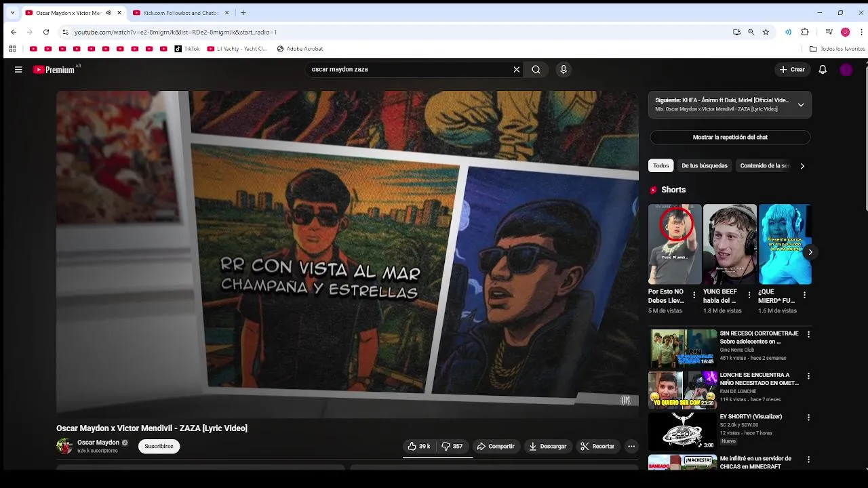Open options for '¿QUE MIERD* FU' Short

tap(804, 295)
